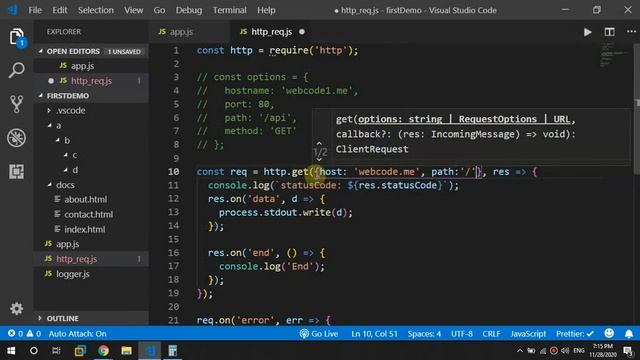This screenshot has height=360, width=640.
Task: Open the View menu
Action: pos(133,10)
